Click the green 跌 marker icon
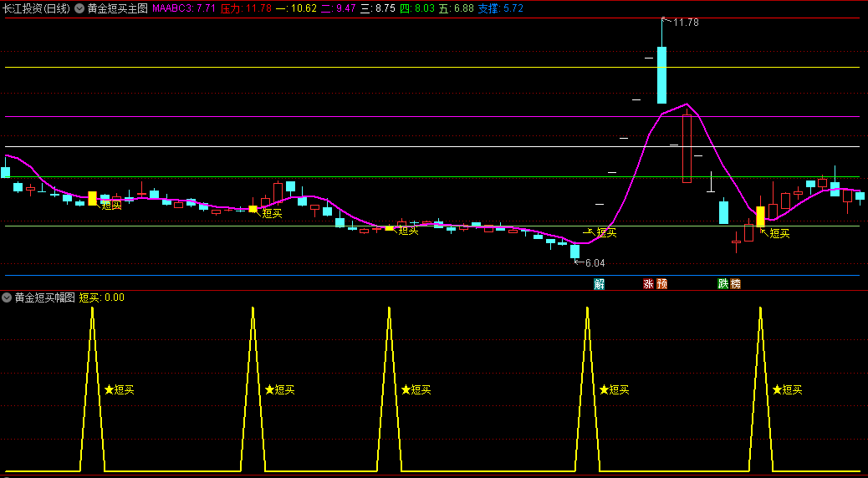868x478 pixels. (x=722, y=284)
